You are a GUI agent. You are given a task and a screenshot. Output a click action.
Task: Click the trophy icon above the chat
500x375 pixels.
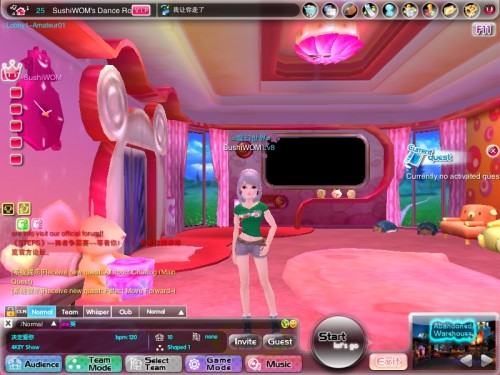click(8, 209)
